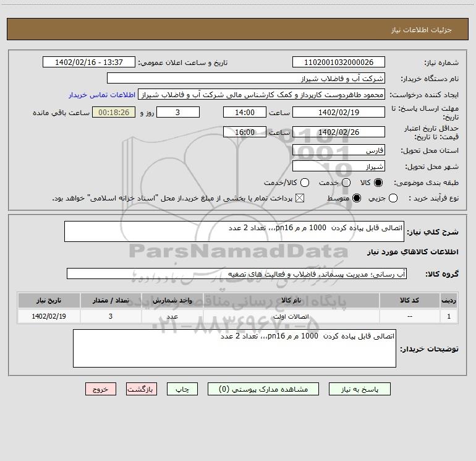Click the response deadline date 1402/02/19 field
Image resolution: width=476 pixels, height=461 pixels.
point(339,112)
